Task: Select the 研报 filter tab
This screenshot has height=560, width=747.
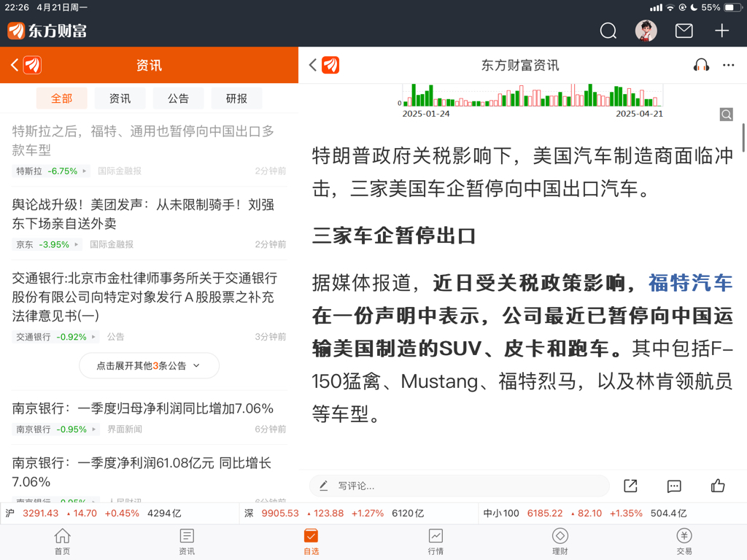Action: 236,98
